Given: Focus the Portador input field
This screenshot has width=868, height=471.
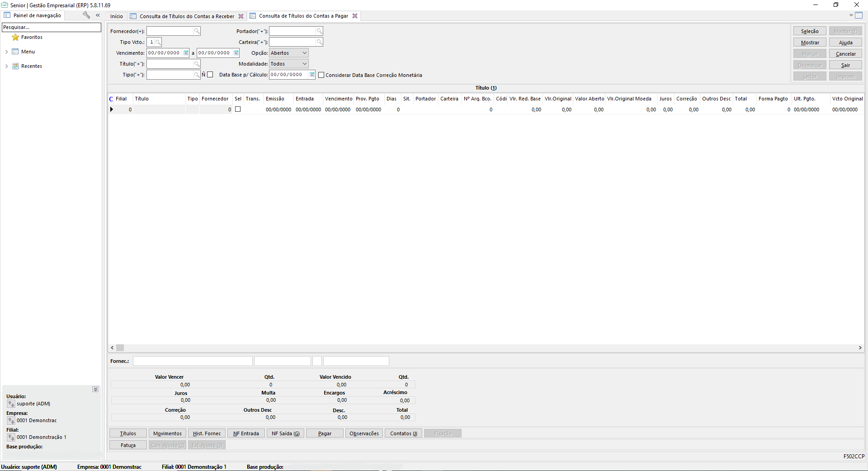Looking at the screenshot, I should coord(292,31).
